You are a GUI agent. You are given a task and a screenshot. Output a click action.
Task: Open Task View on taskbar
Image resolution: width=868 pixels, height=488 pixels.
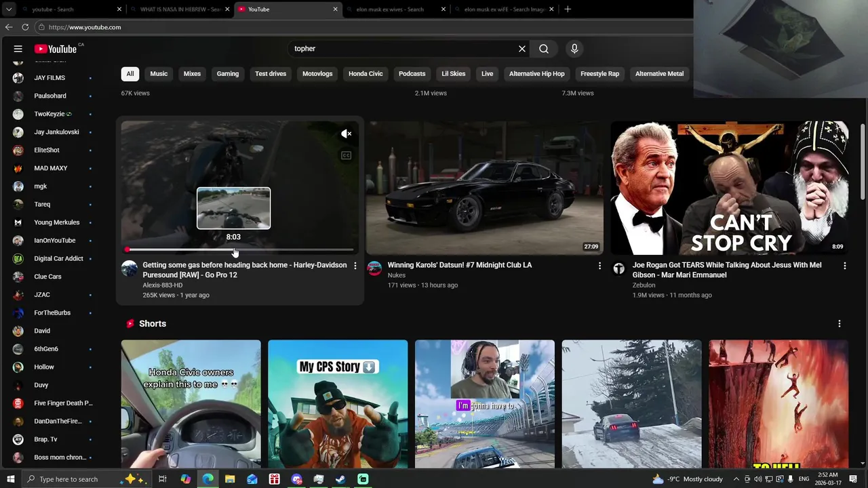tap(163, 479)
